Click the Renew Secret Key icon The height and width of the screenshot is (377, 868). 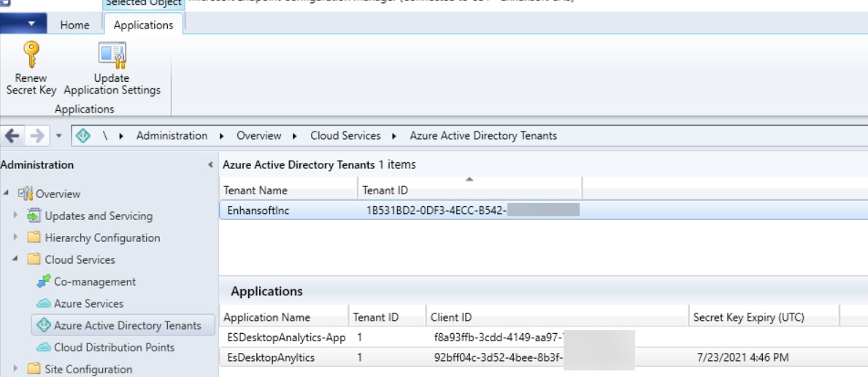point(31,55)
